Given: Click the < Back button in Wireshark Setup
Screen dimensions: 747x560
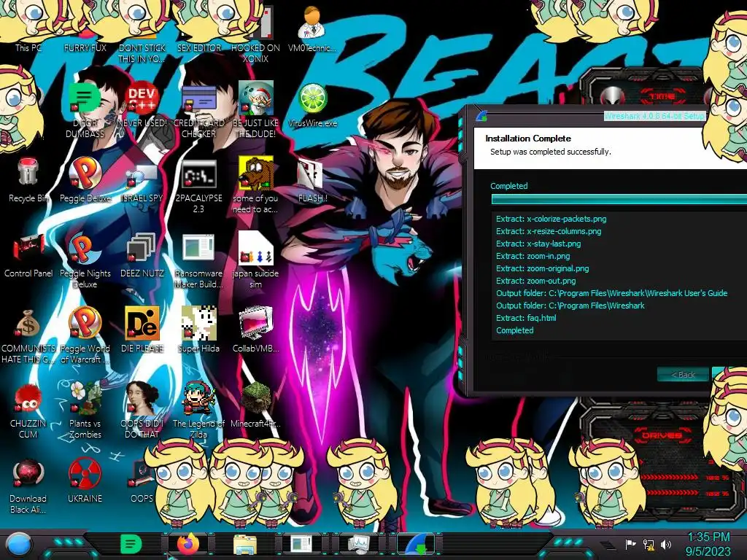Looking at the screenshot, I should (683, 375).
